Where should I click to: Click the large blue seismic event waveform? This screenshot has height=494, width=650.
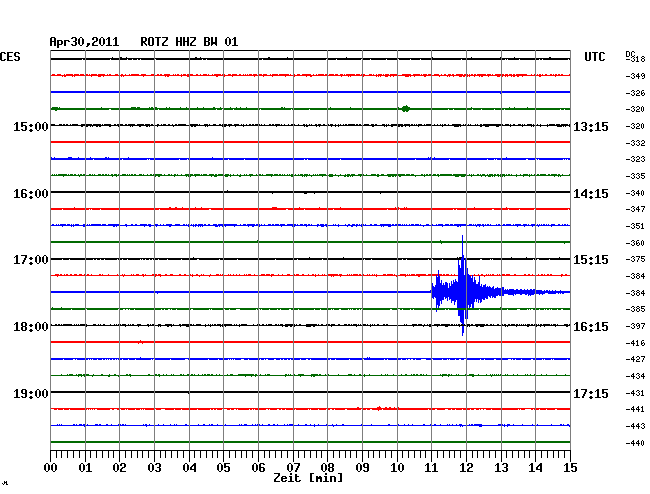[463, 292]
